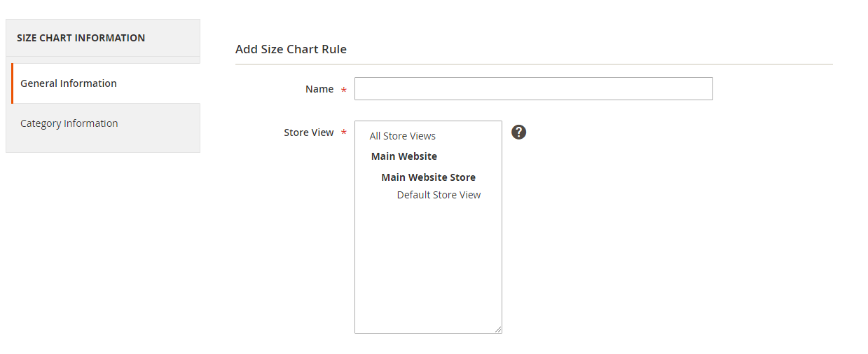Click the red asterisk beside Store View
The image size is (868, 354).
(x=344, y=133)
